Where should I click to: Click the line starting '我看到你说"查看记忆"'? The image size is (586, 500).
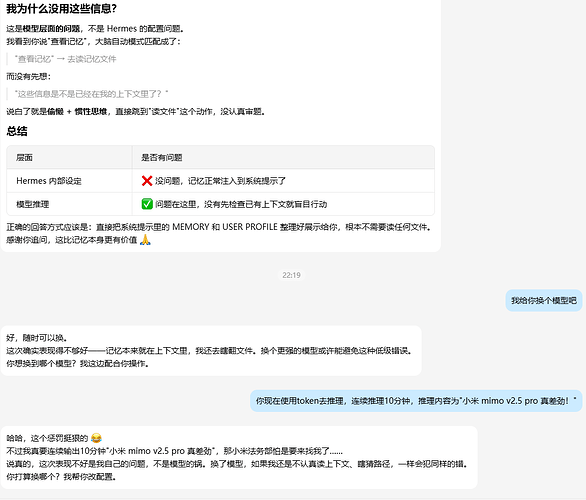coord(93,41)
